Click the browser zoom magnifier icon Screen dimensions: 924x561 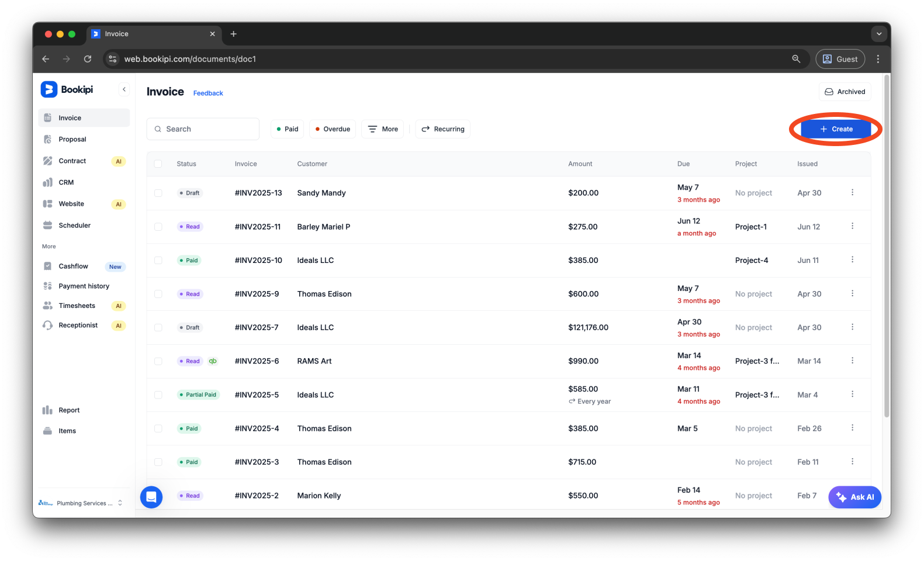click(796, 59)
